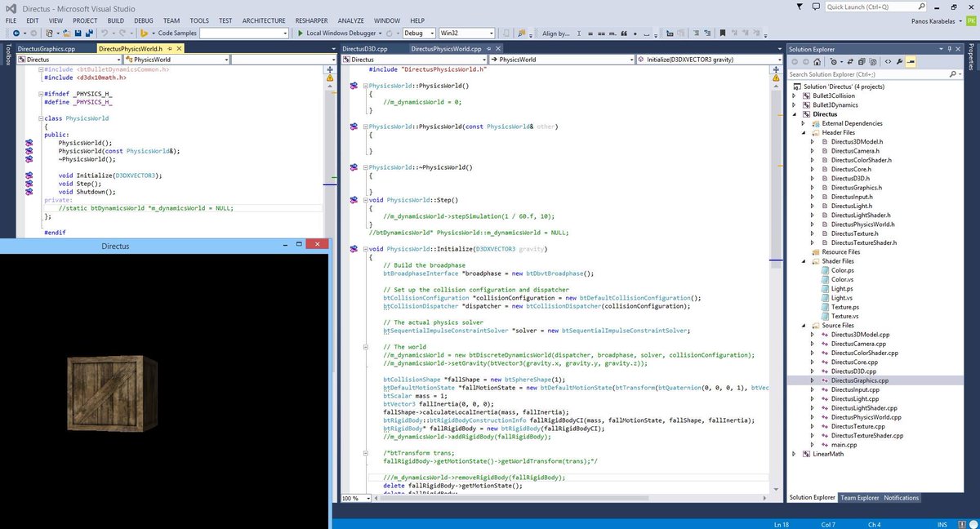Open the ARCHITECTURE menu

click(264, 20)
